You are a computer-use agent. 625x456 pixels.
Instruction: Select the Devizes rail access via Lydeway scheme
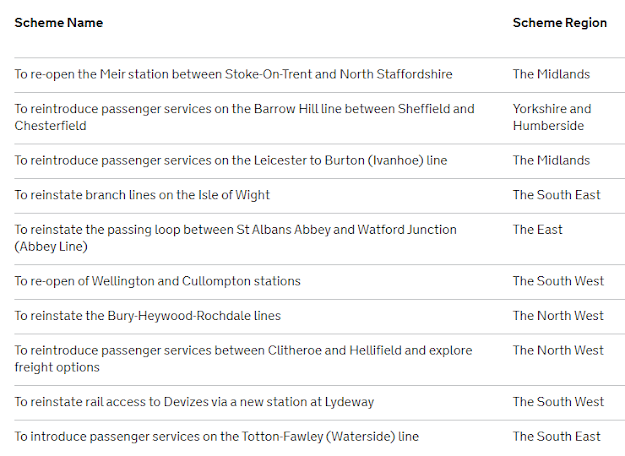[194, 402]
